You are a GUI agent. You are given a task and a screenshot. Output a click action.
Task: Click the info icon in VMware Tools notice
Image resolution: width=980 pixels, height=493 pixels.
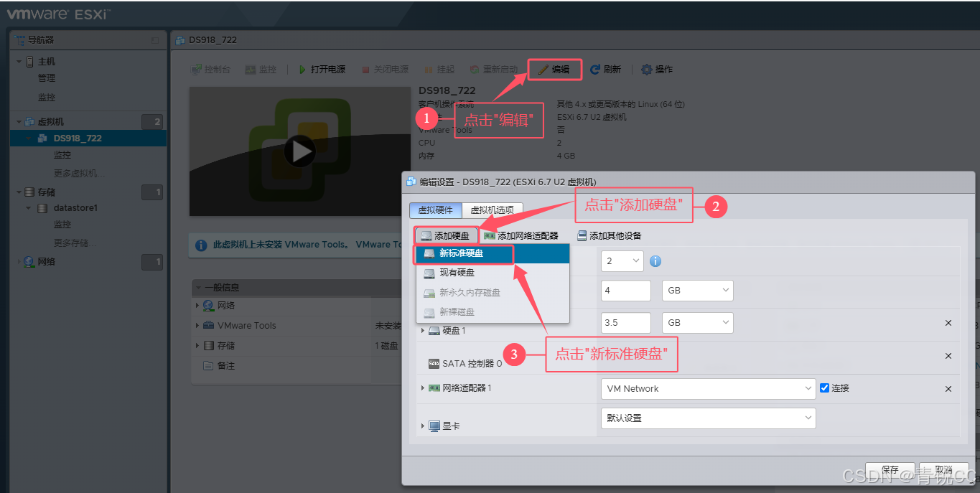click(x=201, y=245)
